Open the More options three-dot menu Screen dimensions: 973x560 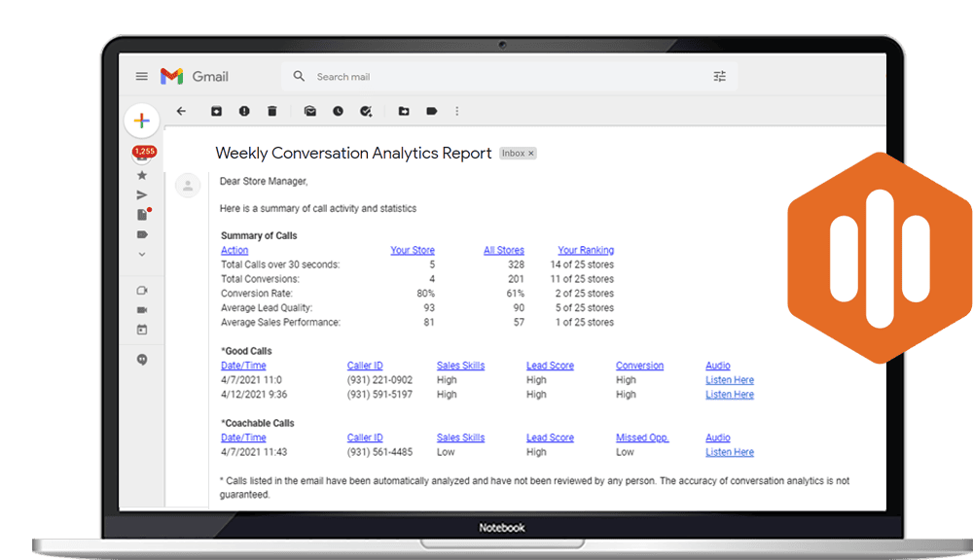pyautogui.click(x=457, y=111)
